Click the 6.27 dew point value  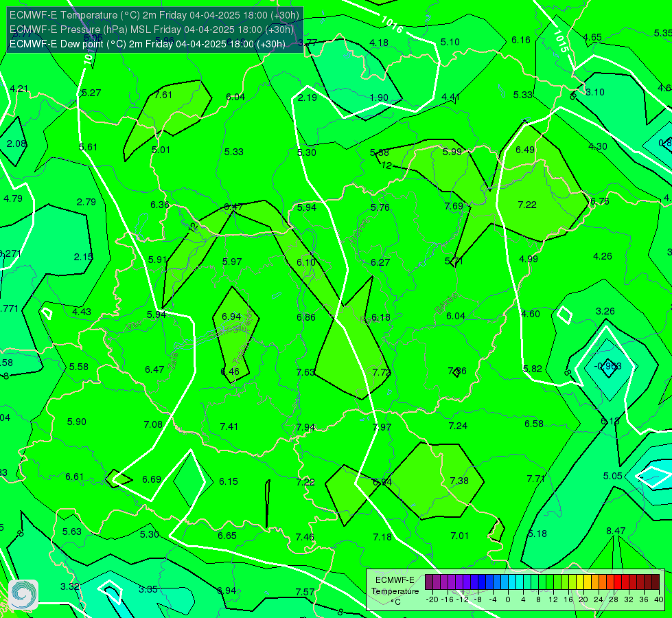tap(380, 262)
